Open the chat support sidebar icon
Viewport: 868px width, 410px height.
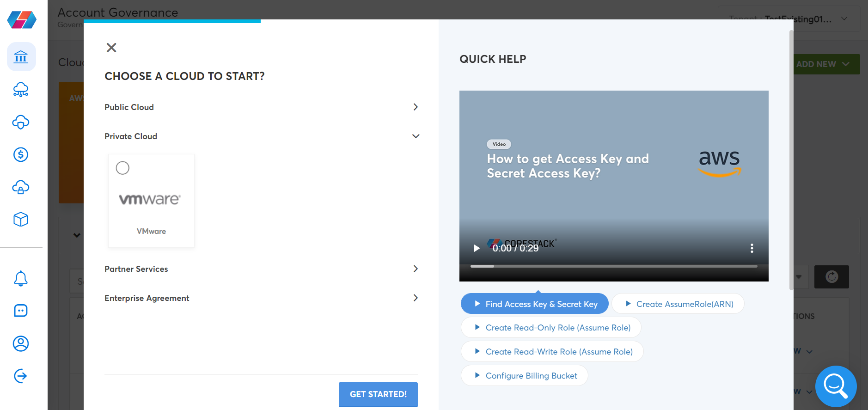click(21, 311)
